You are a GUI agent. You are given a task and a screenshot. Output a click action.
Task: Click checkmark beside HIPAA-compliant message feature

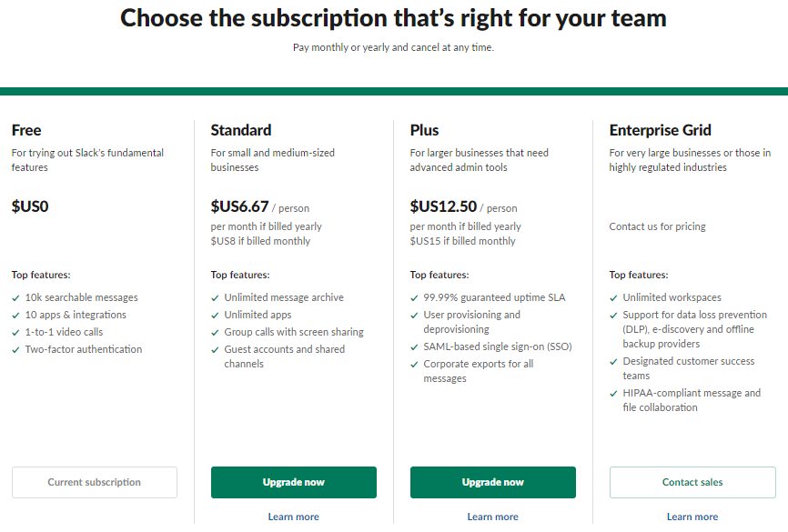(613, 394)
